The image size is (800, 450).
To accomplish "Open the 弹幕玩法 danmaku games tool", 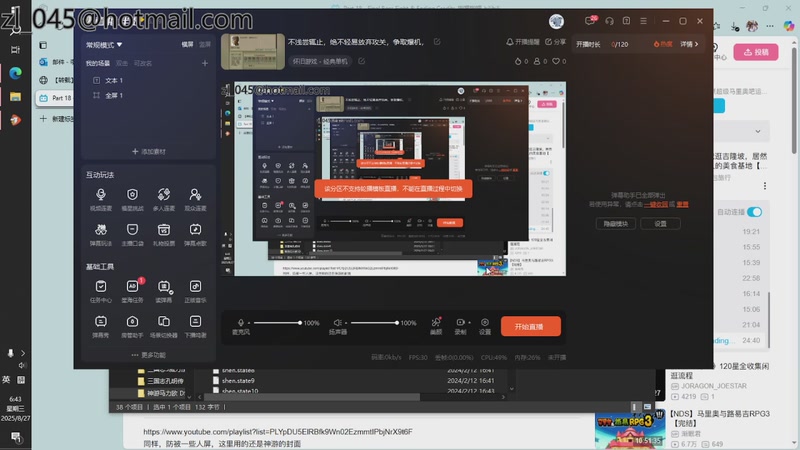I will pyautogui.click(x=101, y=234).
